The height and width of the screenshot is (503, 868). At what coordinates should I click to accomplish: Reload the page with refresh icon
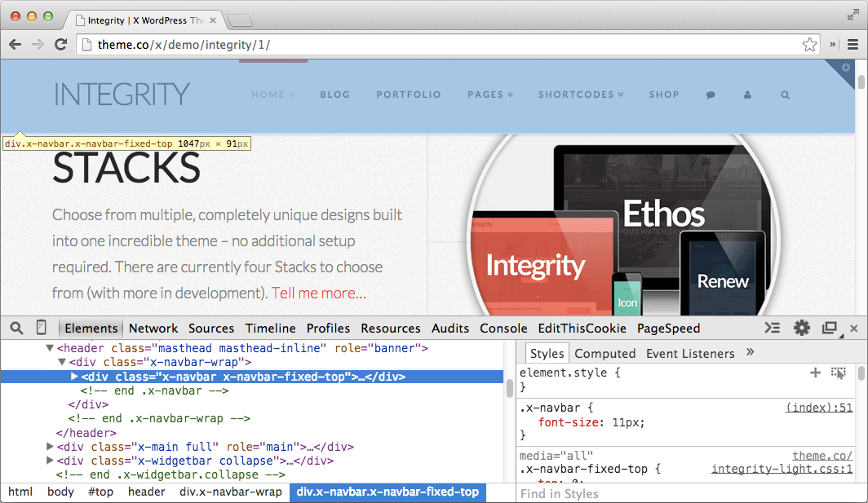[61, 45]
